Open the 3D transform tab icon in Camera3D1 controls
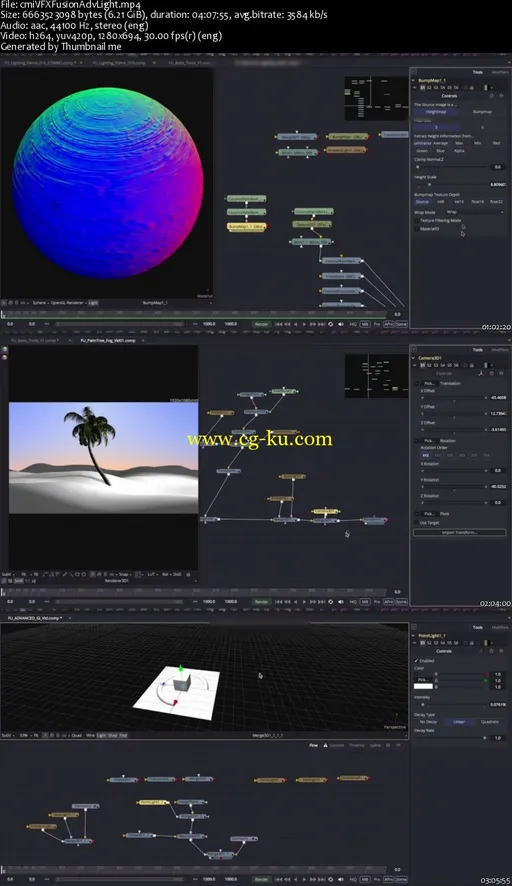This screenshot has width=512, height=886. pos(481,373)
